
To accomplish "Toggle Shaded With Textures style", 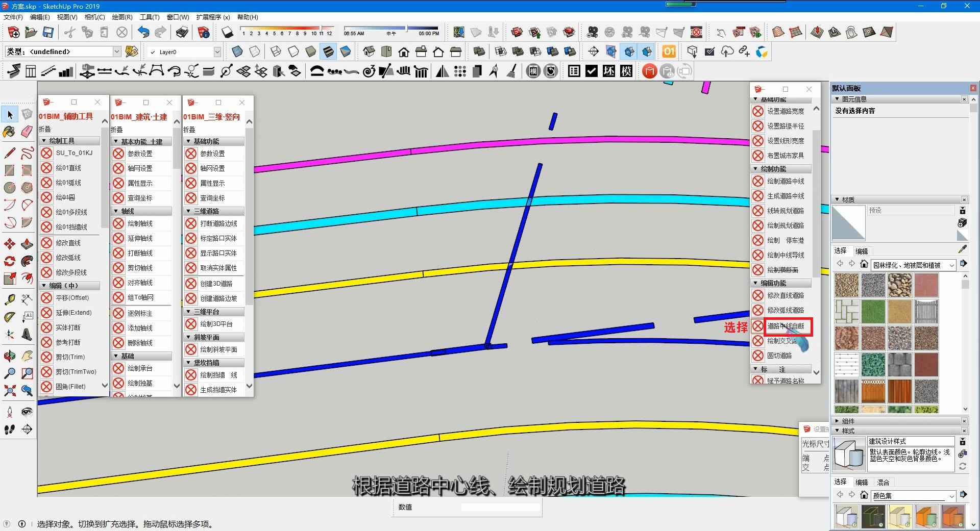I will (328, 52).
